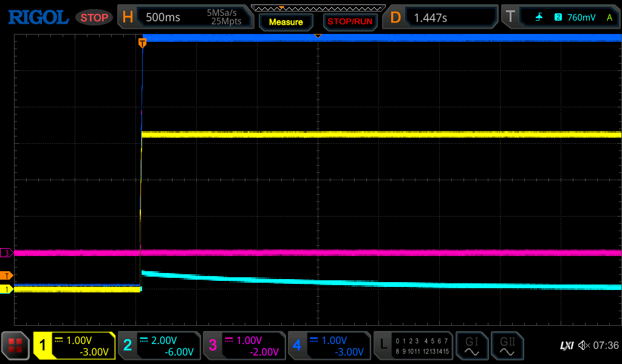Click channel 1 vertical scale 1.00V
The height and width of the screenshot is (364, 622).
(x=79, y=340)
